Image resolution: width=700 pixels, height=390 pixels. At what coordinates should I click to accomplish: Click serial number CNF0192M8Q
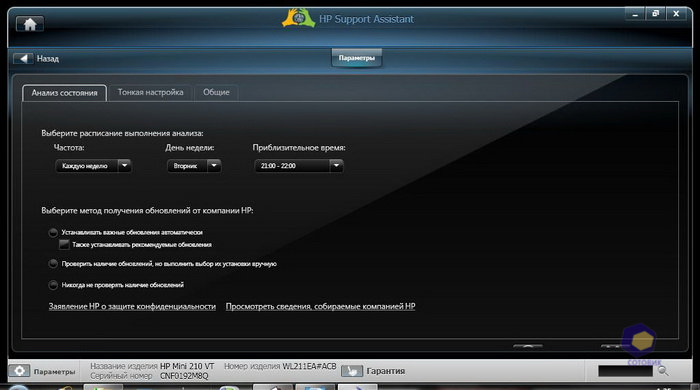[x=184, y=376]
